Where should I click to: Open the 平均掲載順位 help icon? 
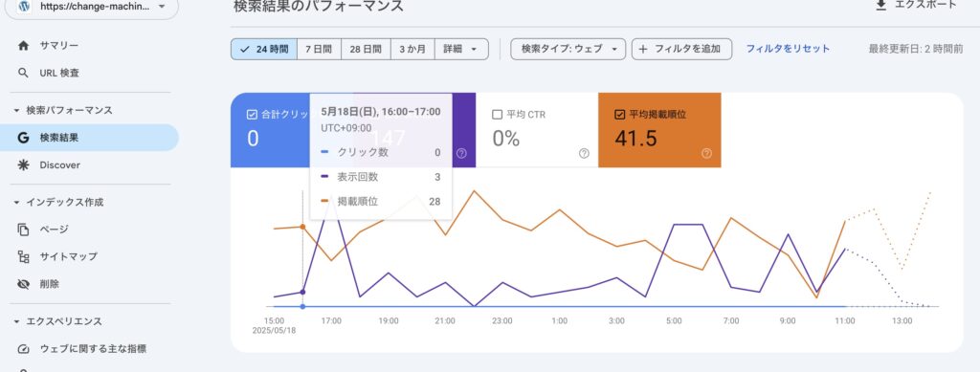706,153
